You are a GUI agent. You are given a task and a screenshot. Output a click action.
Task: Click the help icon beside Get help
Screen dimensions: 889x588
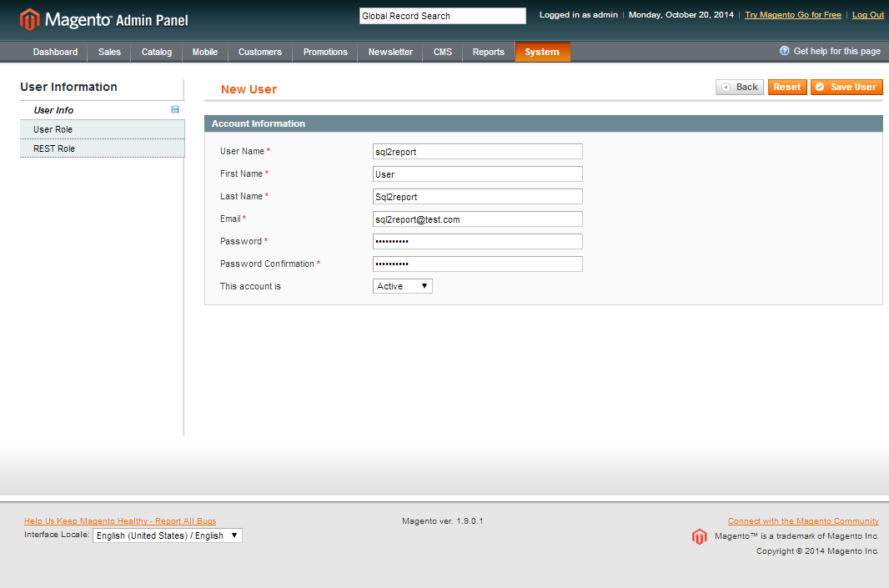tap(784, 51)
